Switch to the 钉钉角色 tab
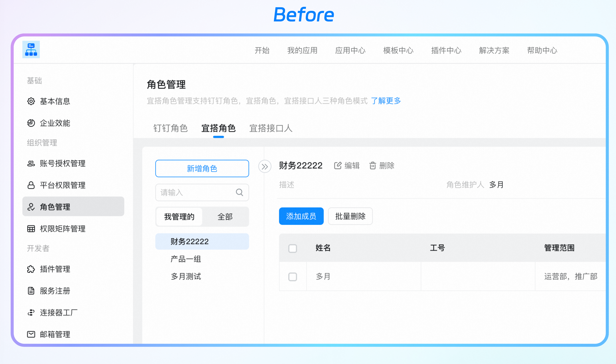The width and height of the screenshot is (616, 364). click(x=171, y=128)
